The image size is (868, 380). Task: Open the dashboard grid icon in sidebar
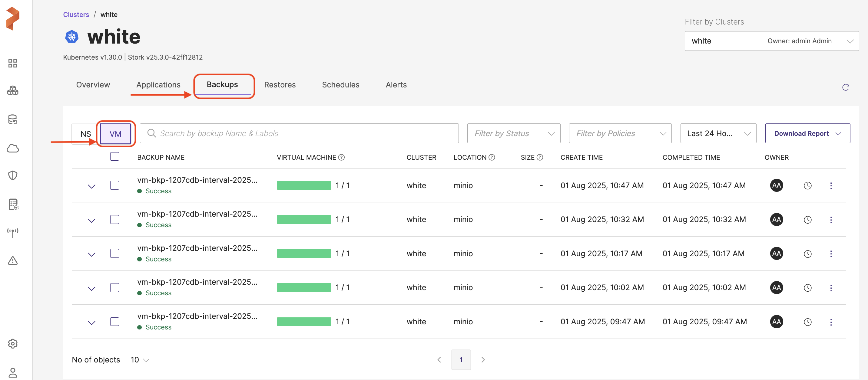tap(13, 63)
